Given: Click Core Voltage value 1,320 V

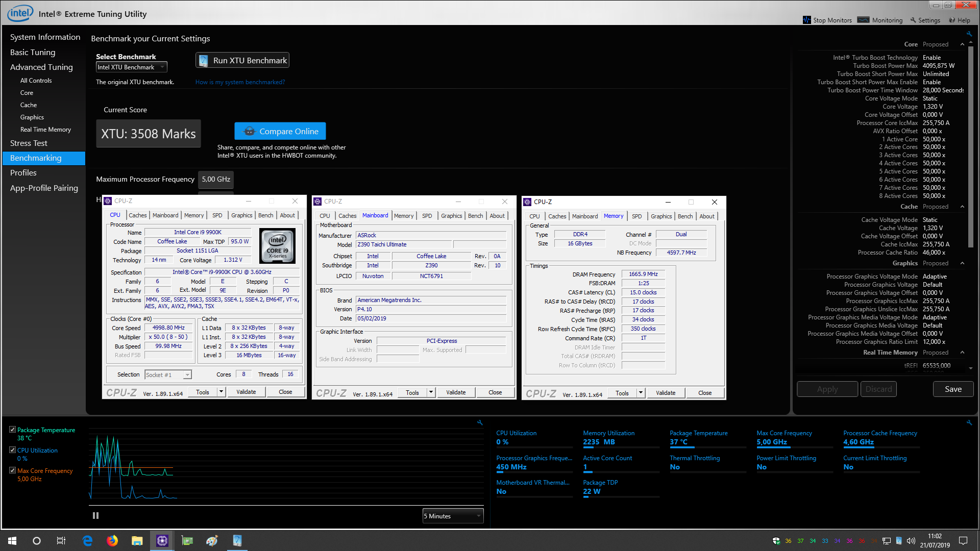Looking at the screenshot, I should tap(933, 107).
